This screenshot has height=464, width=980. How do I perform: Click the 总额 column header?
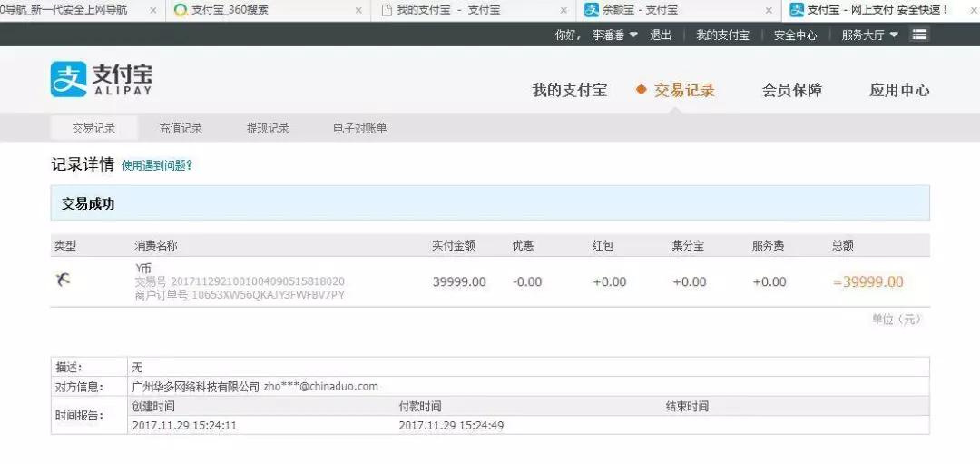point(842,246)
